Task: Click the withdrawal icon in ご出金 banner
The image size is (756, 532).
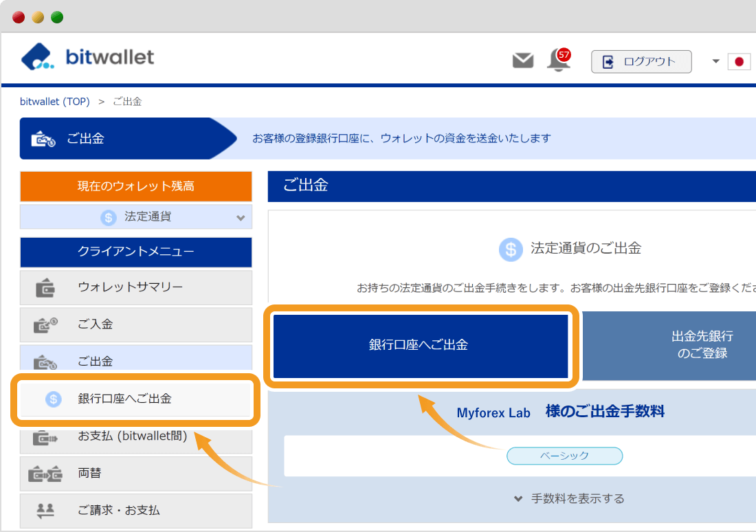Action: tap(43, 139)
